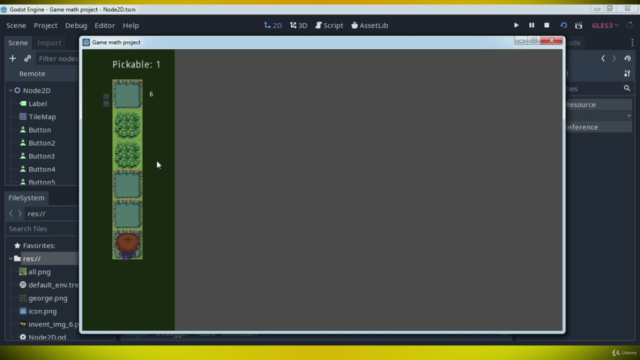Select the Favorites entry
640x360 pixels.
[39, 245]
